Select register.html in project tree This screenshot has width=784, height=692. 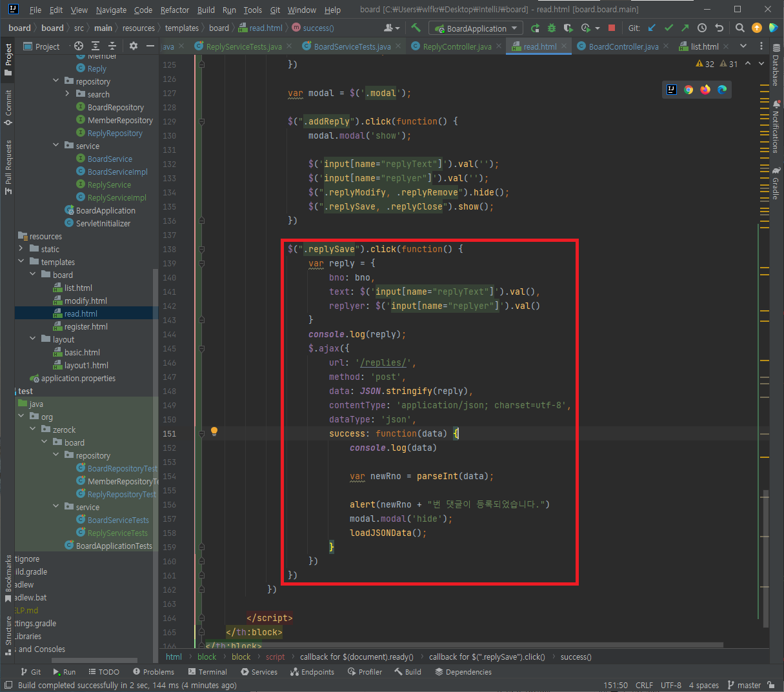[x=86, y=326]
